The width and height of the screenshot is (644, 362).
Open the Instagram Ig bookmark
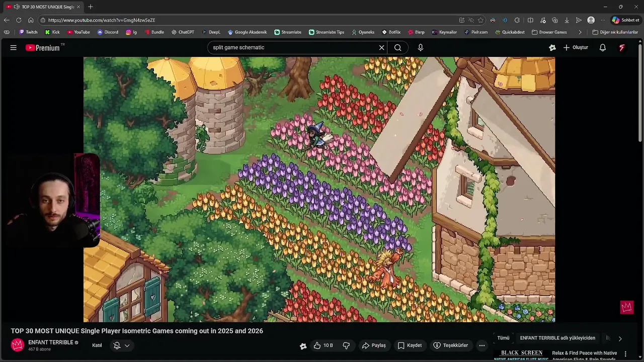[x=131, y=32]
